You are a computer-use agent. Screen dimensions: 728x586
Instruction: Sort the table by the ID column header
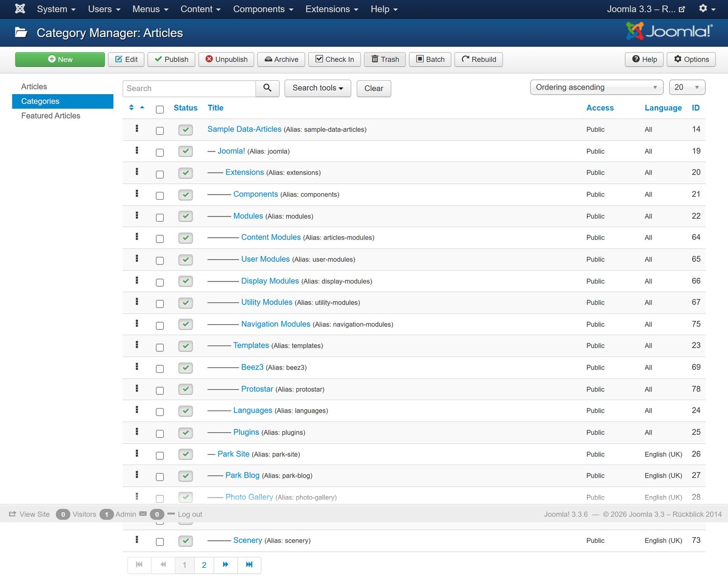(696, 108)
